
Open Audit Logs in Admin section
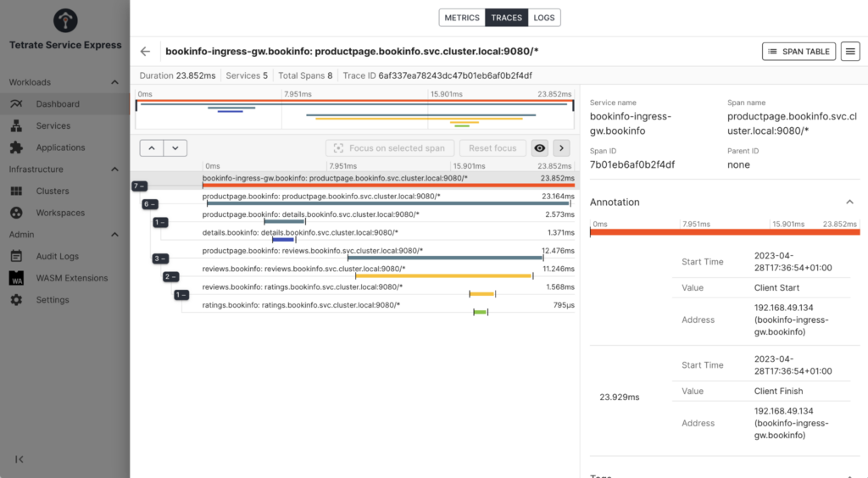pyautogui.click(x=57, y=256)
